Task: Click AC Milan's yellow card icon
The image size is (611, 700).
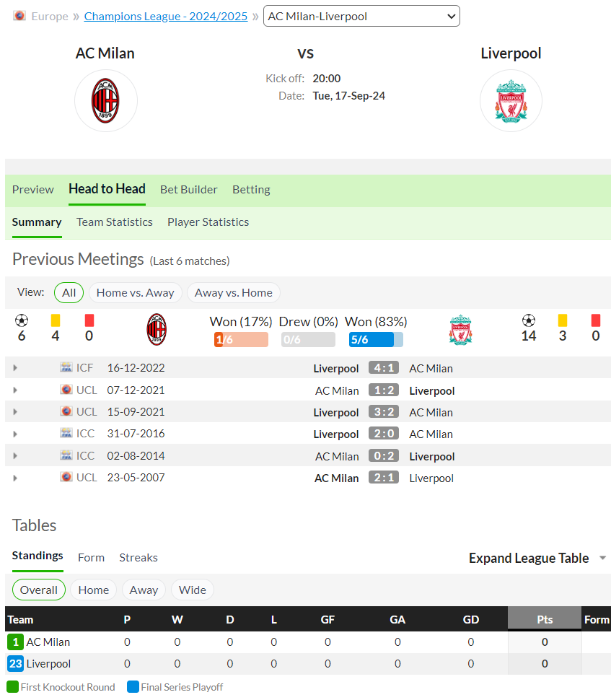Action: pos(56,320)
